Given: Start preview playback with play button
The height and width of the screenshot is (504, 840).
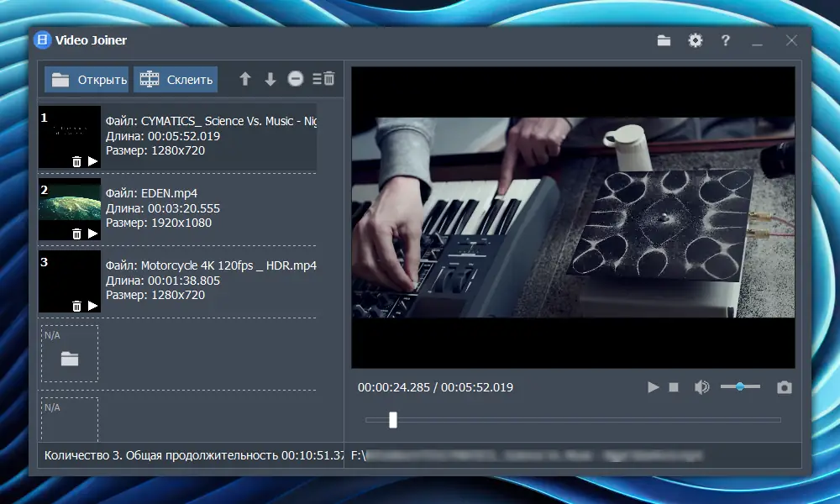Looking at the screenshot, I should coord(653,387).
